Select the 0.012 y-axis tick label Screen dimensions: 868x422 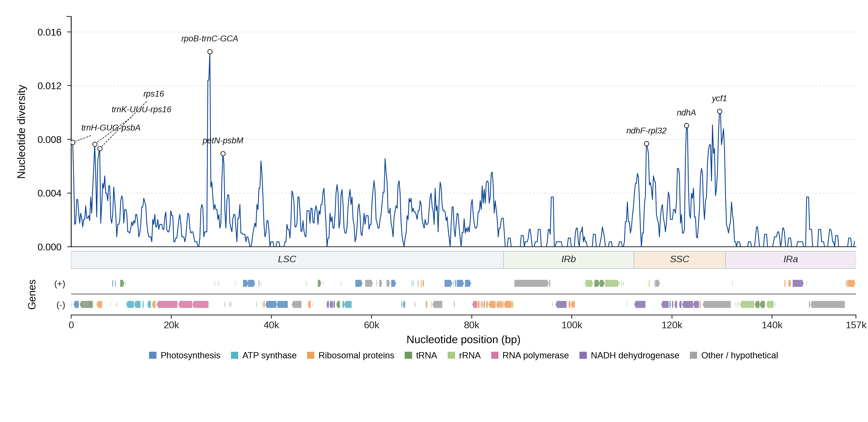click(x=50, y=86)
